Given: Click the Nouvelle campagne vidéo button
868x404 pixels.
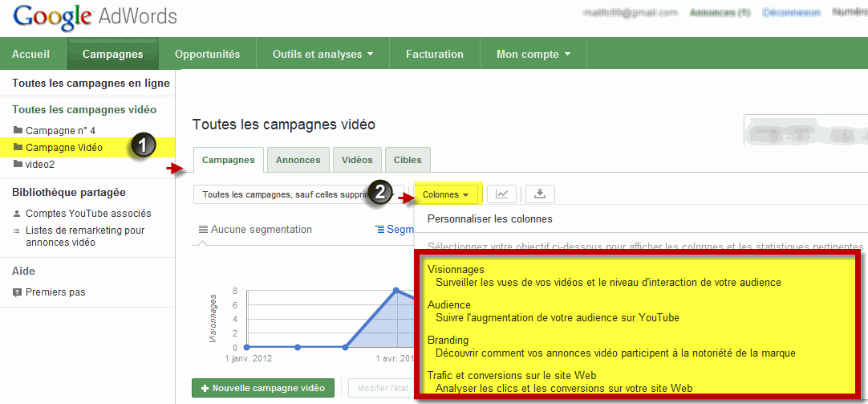Looking at the screenshot, I should point(263,388).
